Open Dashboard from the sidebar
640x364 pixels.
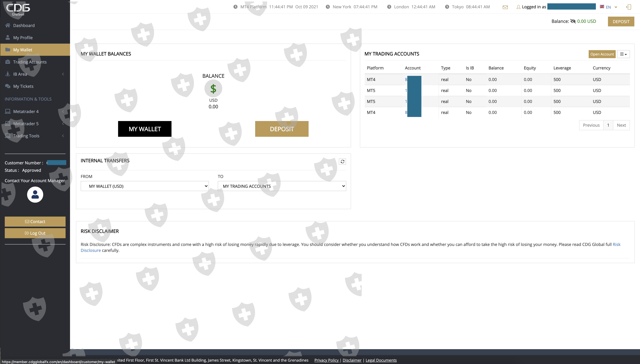tap(24, 25)
